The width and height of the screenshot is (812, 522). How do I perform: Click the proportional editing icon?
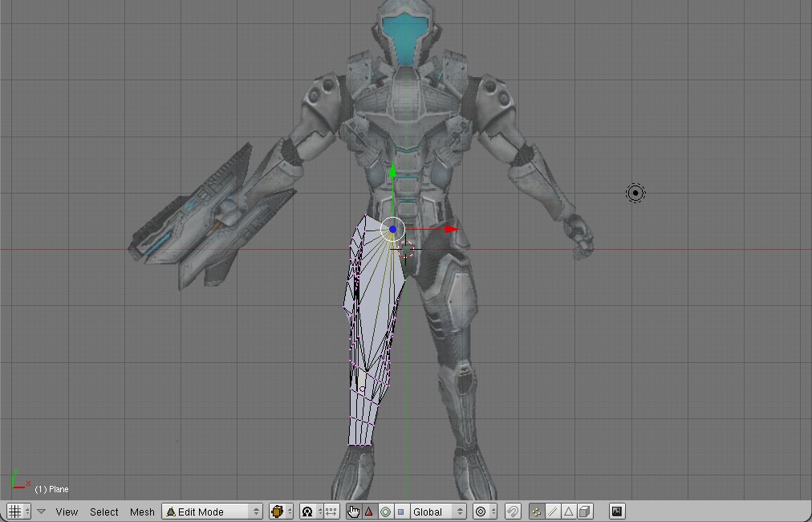tap(480, 512)
